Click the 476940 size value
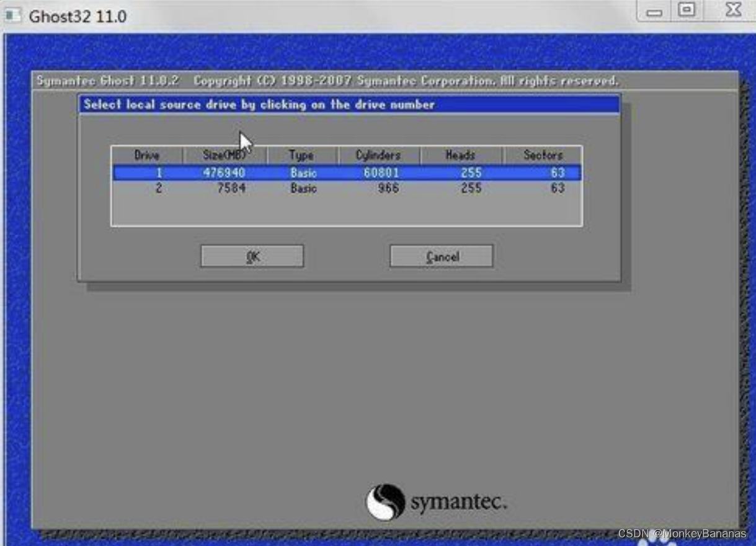Screen dimensions: 756x546 pos(224,172)
